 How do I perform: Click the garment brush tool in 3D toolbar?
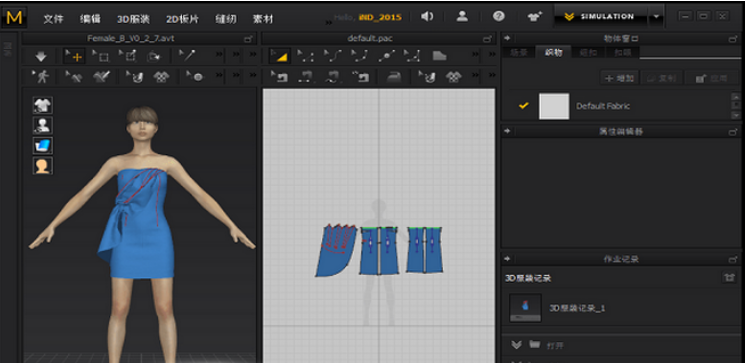point(101,76)
